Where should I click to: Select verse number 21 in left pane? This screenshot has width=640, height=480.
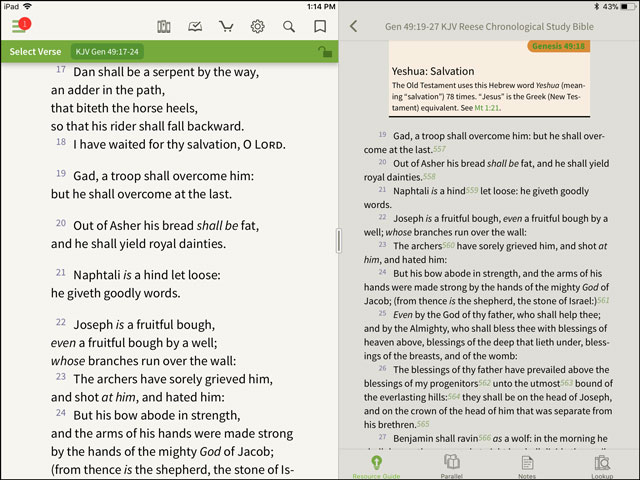pyautogui.click(x=61, y=273)
